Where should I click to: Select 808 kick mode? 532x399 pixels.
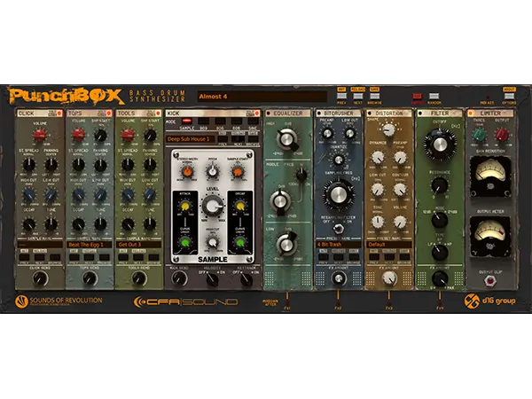(220, 121)
